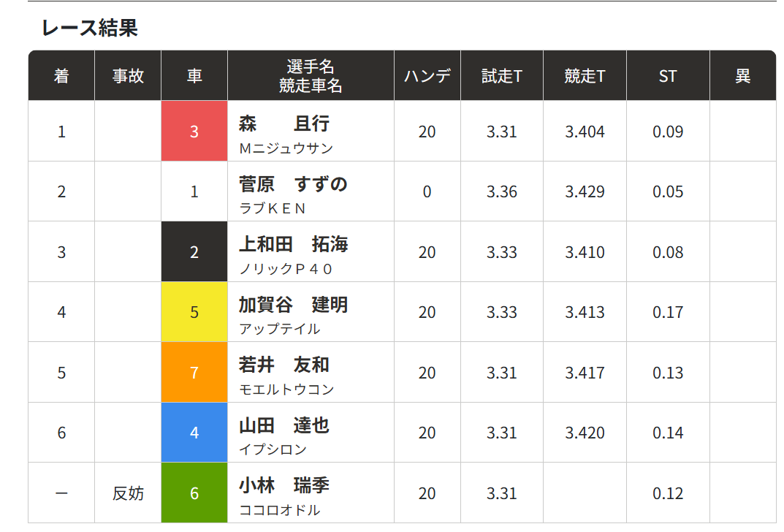784x532 pixels.
Task: Click the white car number 1 cell
Action: point(194,191)
